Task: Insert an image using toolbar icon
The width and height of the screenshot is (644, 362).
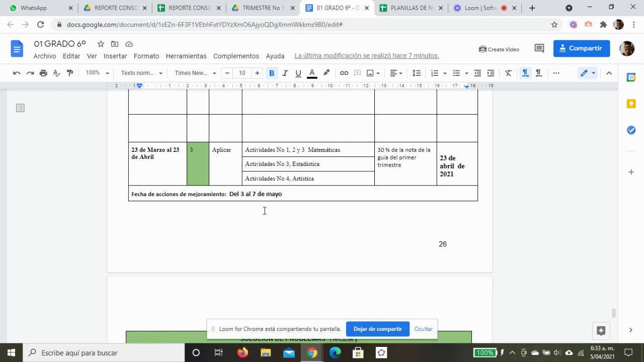Action: point(370,73)
